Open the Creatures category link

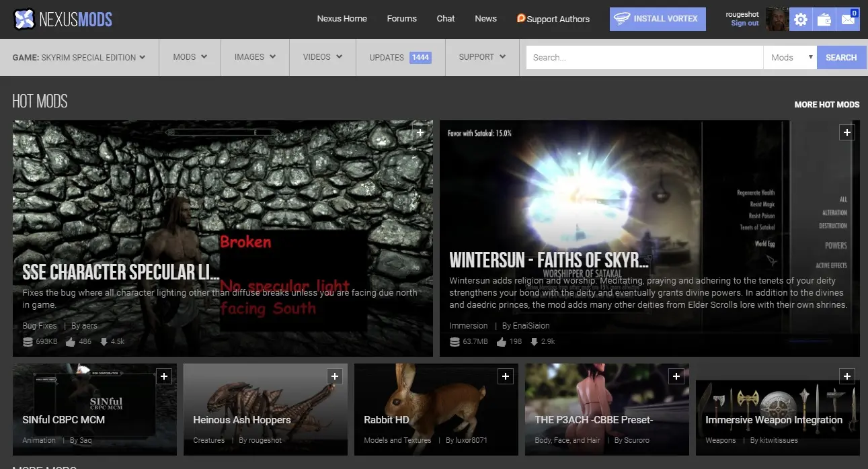click(209, 441)
